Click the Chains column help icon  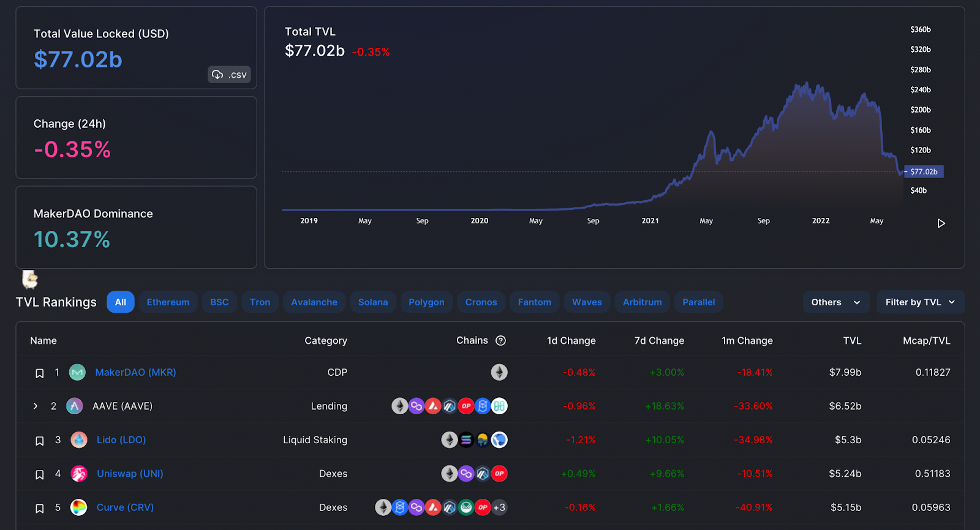point(500,341)
